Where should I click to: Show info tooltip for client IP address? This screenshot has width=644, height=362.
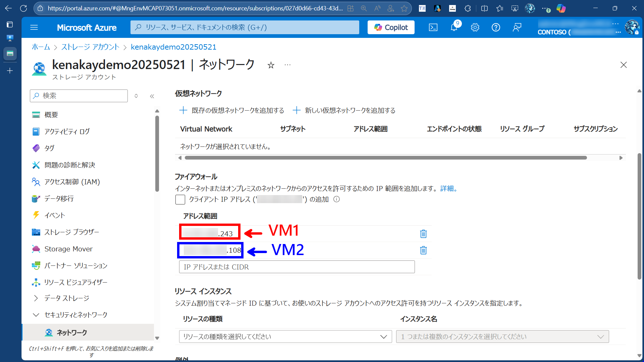[336, 199]
